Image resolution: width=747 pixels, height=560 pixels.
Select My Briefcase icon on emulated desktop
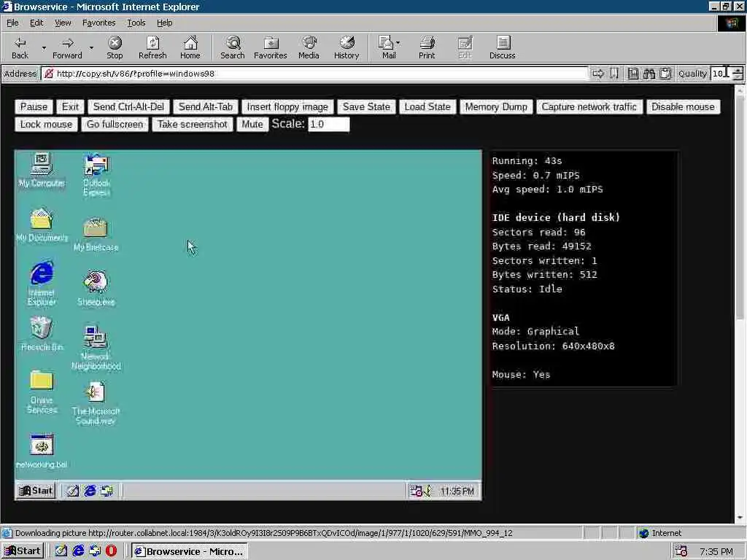pyautogui.click(x=96, y=234)
